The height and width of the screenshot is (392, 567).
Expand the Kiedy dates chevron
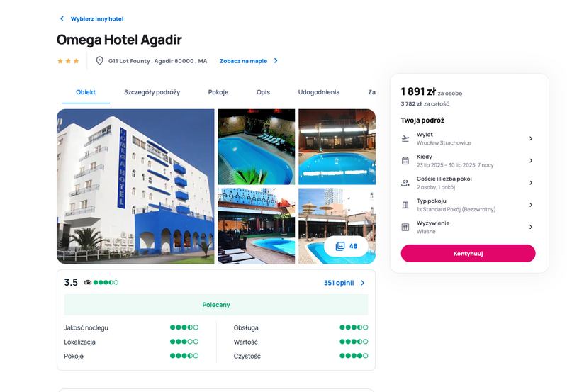pos(531,161)
